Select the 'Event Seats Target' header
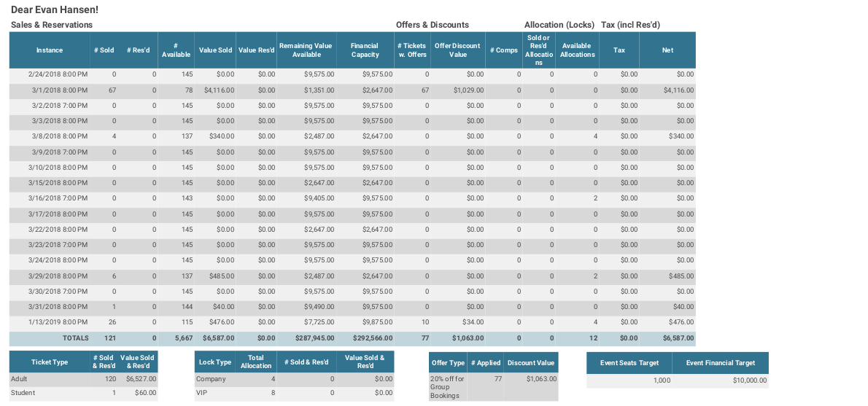The height and width of the screenshot is (406, 868). click(629, 363)
